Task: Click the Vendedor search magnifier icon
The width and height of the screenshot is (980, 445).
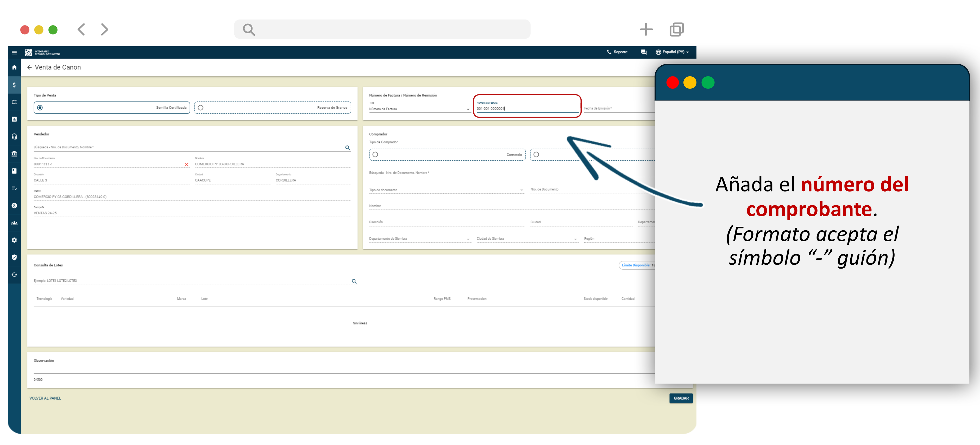Action: [x=347, y=148]
